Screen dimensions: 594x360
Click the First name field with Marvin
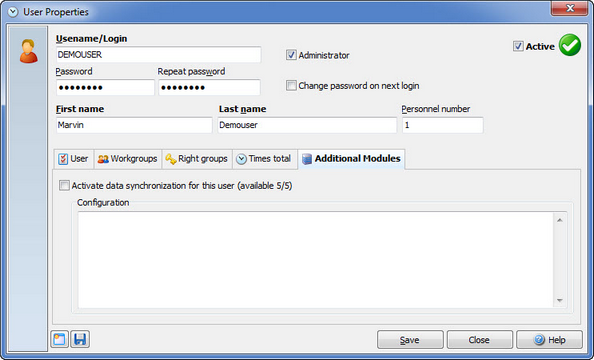[134, 125]
